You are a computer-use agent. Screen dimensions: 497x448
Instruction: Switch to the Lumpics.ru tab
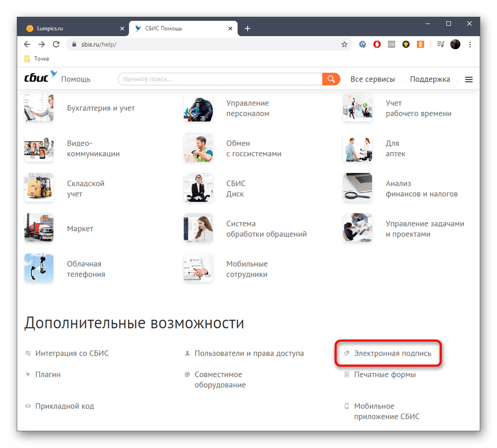point(75,29)
